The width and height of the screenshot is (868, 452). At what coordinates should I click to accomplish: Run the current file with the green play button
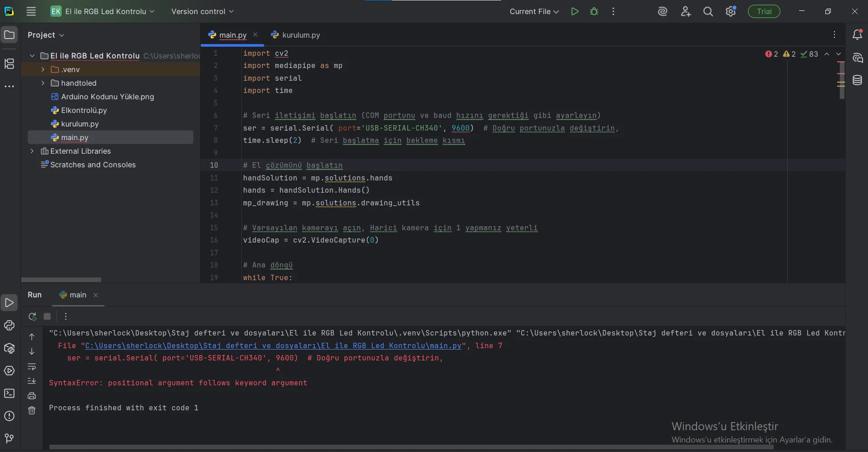click(575, 12)
